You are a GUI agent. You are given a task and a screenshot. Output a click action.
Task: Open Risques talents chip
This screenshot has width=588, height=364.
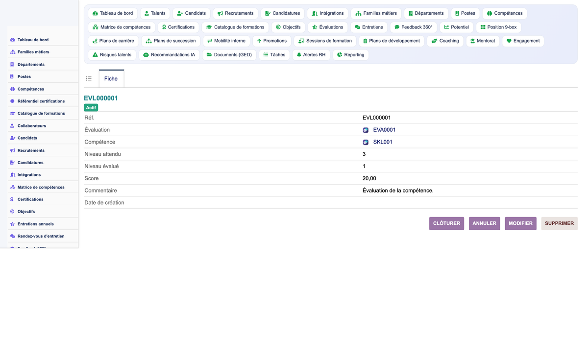[112, 54]
